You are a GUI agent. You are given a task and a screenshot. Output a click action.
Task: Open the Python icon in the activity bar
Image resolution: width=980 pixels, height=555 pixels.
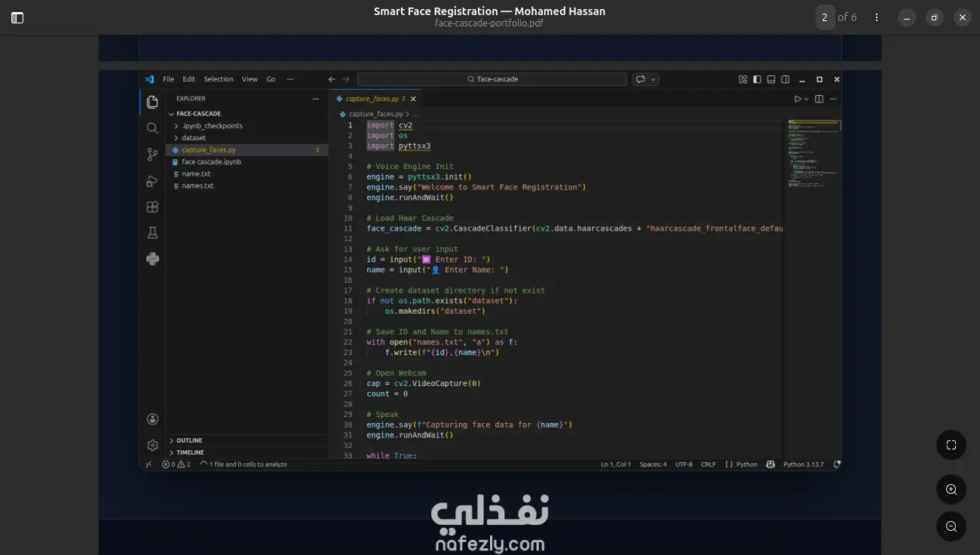[152, 259]
